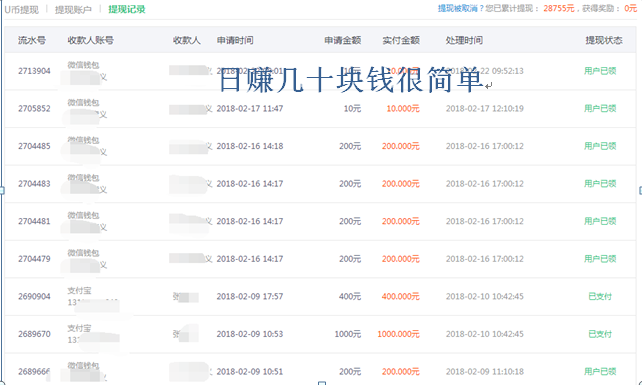Click the 1000.000元 paid amount
This screenshot has width=642, height=385.
click(398, 334)
